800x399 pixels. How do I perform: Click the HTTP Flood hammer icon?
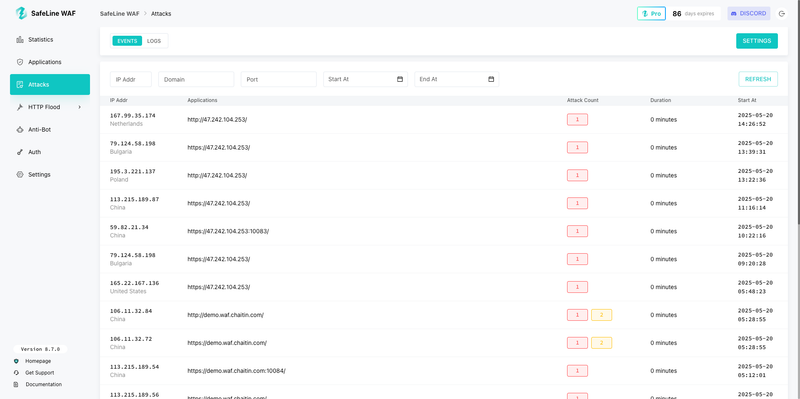point(20,107)
